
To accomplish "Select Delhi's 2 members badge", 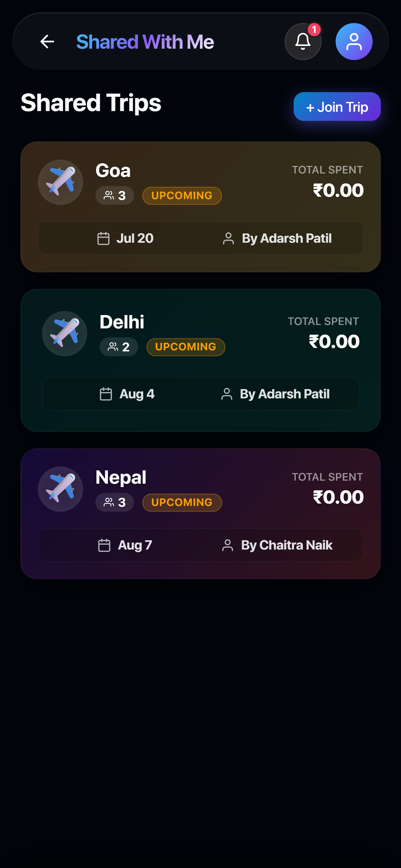I will point(119,347).
